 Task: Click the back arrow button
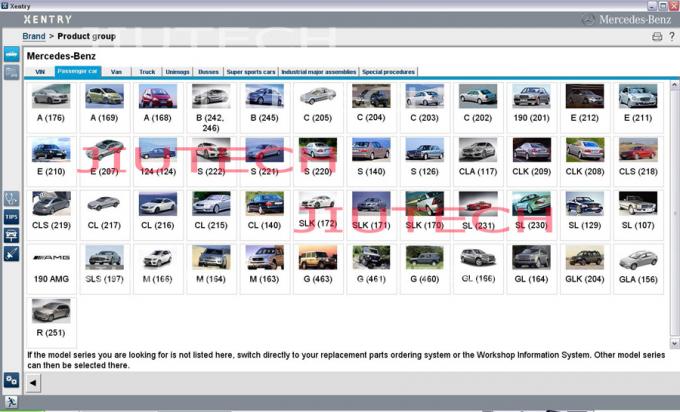pos(33,383)
